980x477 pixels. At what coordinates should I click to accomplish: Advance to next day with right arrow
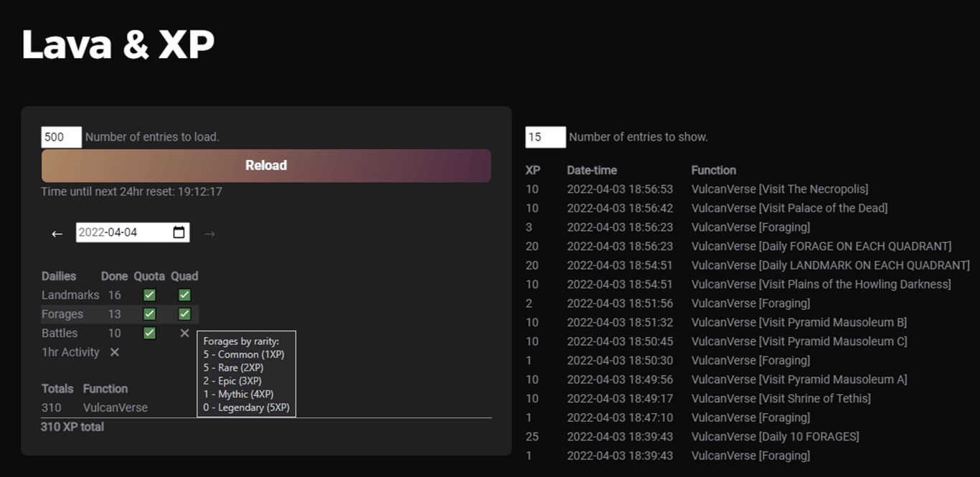[x=209, y=233]
